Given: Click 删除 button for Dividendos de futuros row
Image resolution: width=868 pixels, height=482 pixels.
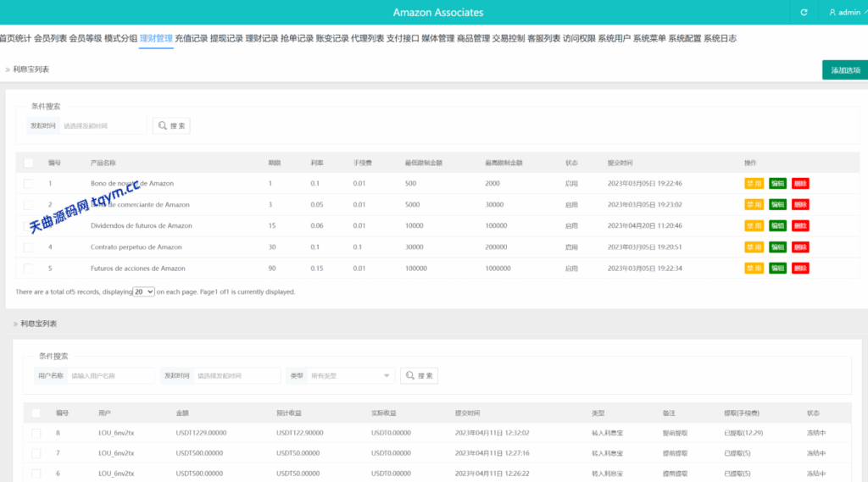Looking at the screenshot, I should (800, 226).
